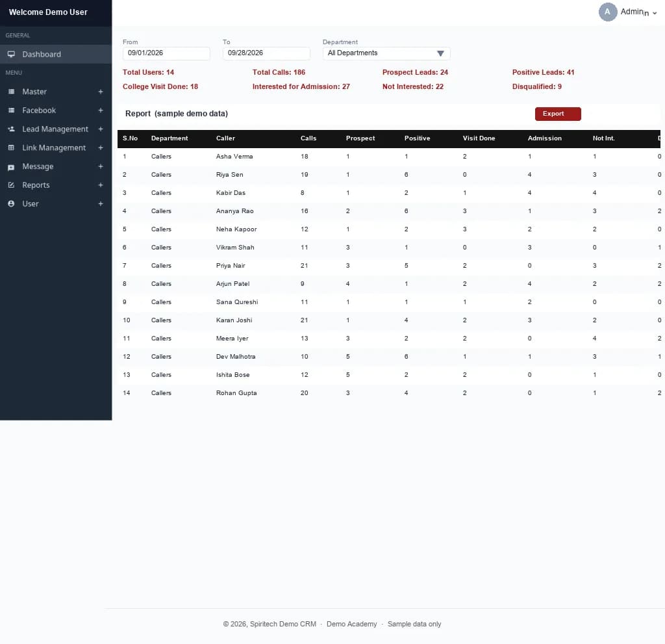Click caller name Karan Joshi
This screenshot has width=665, height=644.
click(234, 321)
